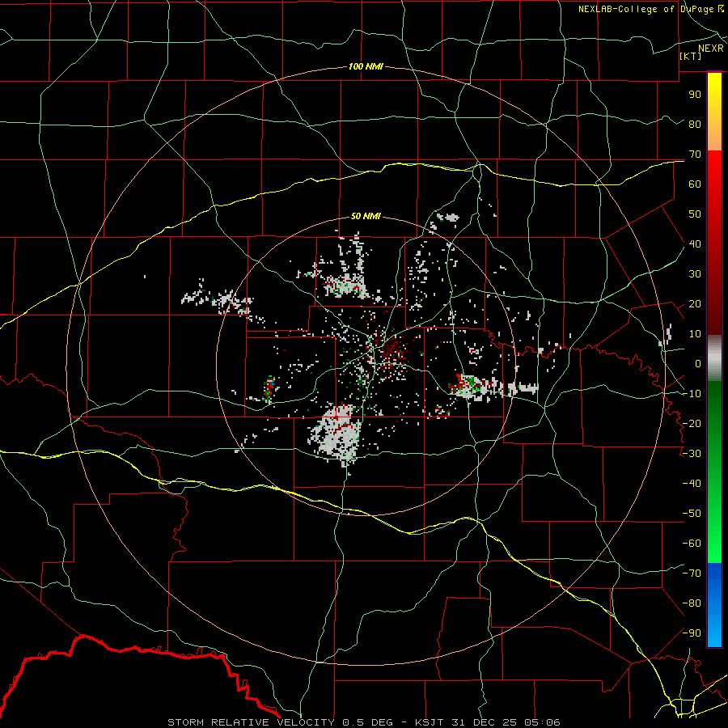Viewport: 728px width, 728px height.
Task: Click the NEXR label at top right
Action: [x=710, y=49]
